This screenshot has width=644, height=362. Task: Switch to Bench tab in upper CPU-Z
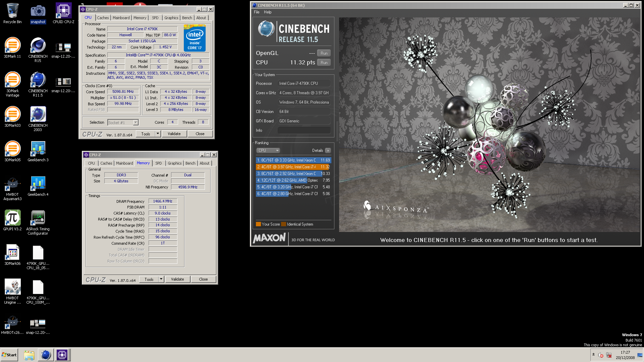click(x=187, y=18)
